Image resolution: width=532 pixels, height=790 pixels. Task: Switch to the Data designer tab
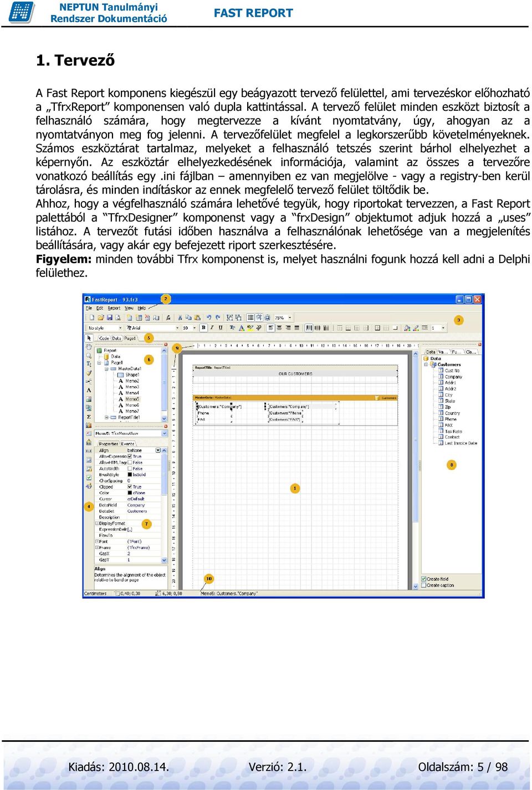click(x=116, y=338)
